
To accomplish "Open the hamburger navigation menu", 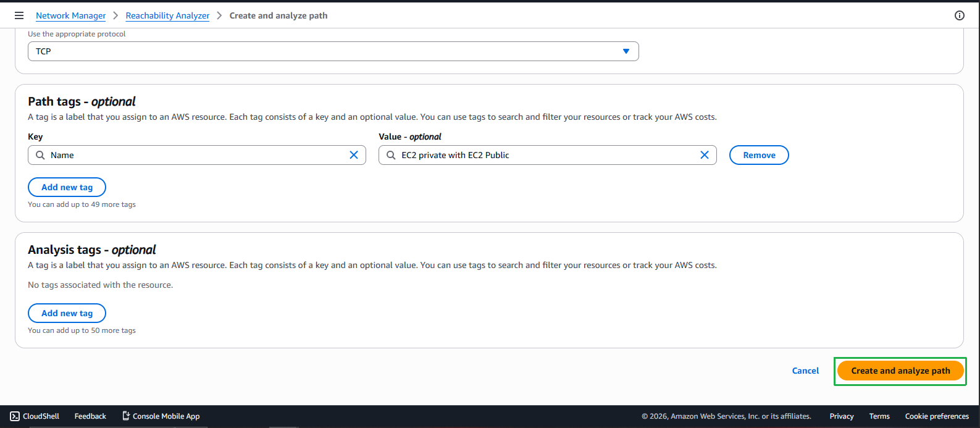I will 19,15.
